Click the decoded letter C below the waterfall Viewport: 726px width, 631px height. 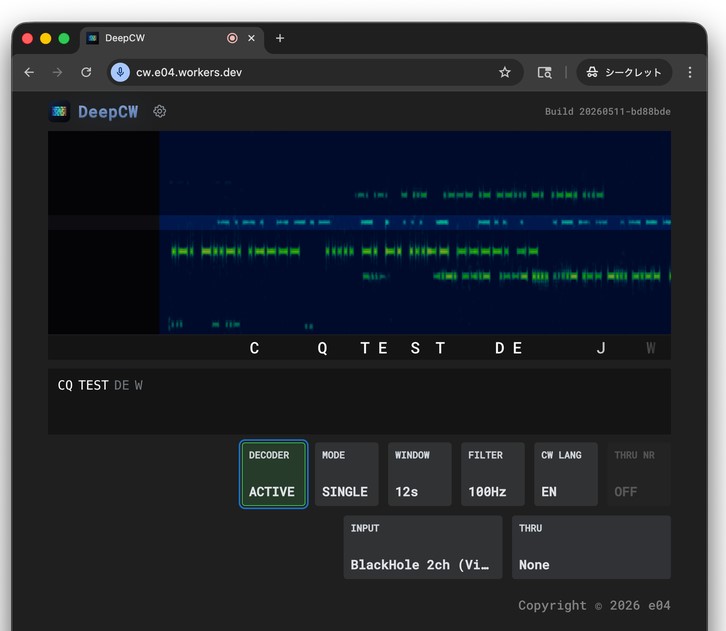[x=254, y=348]
